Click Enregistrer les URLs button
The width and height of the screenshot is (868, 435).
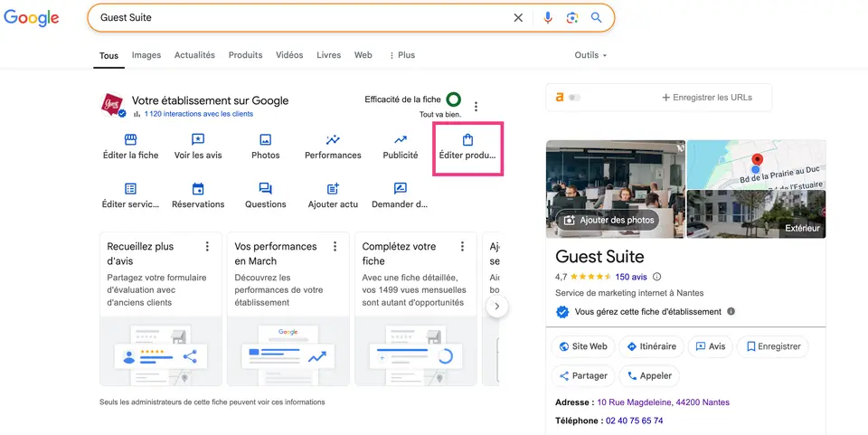707,98
